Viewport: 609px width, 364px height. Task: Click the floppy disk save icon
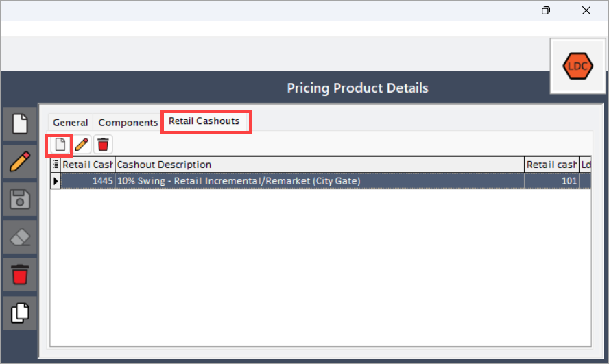[20, 199]
